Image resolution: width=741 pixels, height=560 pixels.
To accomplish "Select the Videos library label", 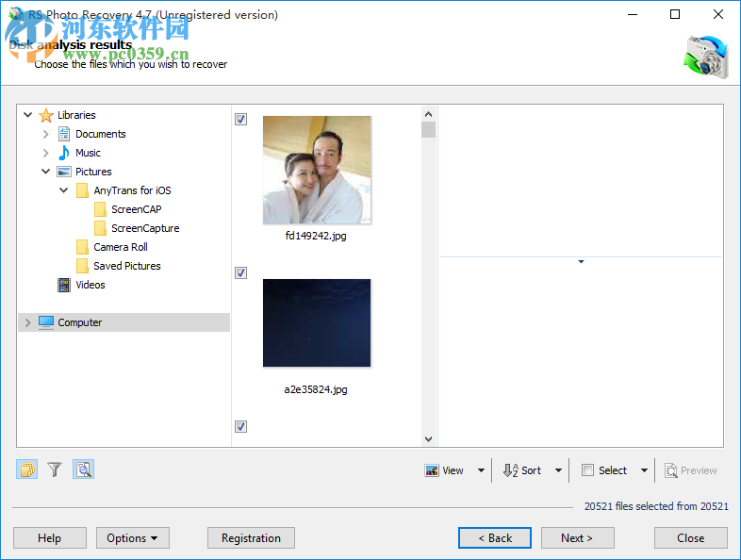I will pos(91,285).
